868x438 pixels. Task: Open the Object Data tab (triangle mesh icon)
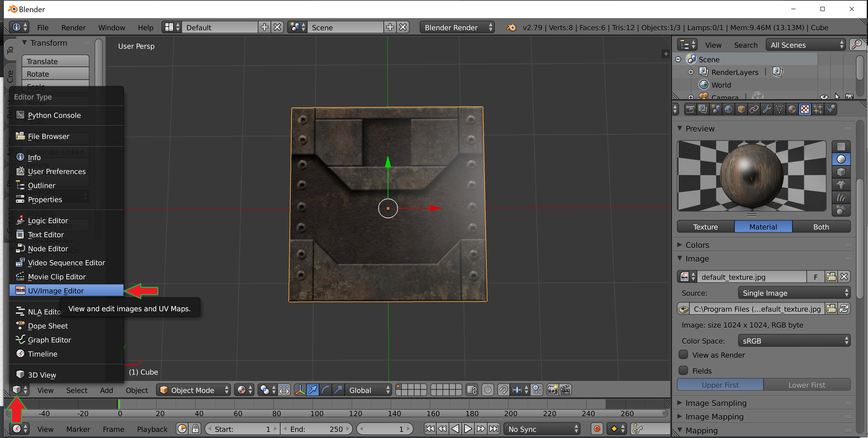pyautogui.click(x=779, y=109)
